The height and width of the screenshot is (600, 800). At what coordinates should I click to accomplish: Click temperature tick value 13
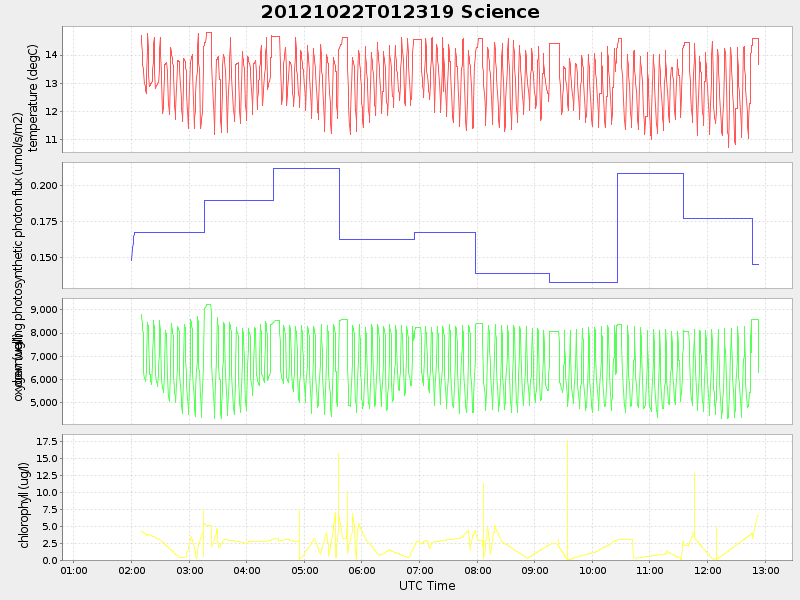point(52,83)
